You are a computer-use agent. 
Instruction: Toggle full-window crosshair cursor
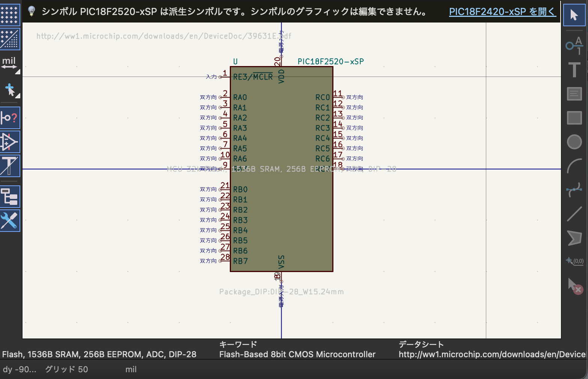coord(9,90)
